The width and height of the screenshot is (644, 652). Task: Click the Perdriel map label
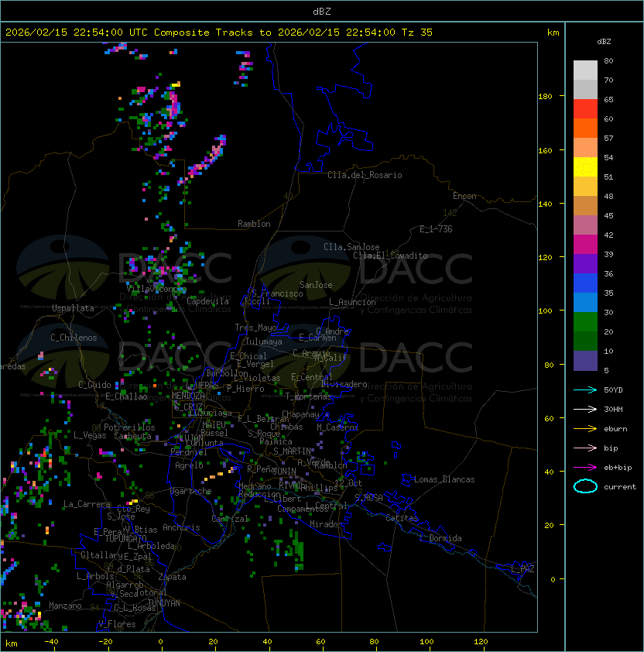(x=188, y=452)
